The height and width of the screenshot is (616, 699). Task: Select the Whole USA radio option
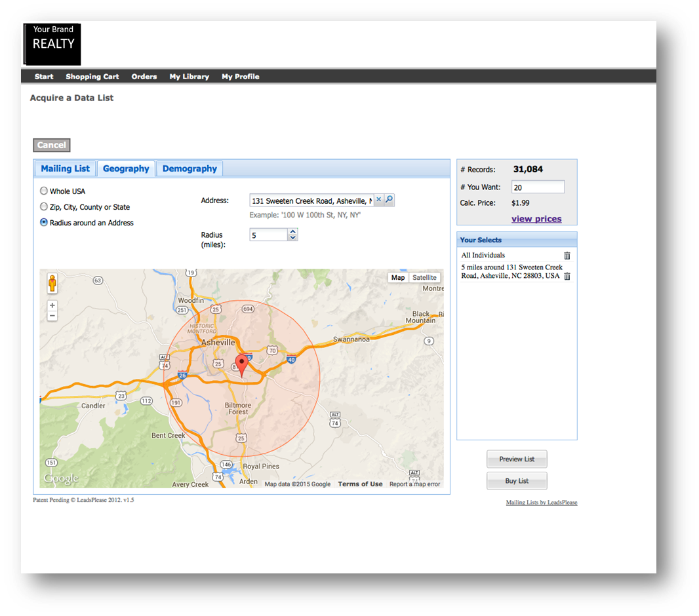44,191
